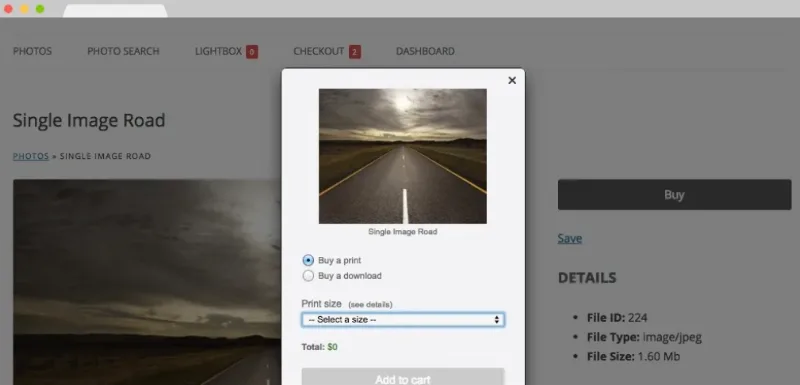
Task: Click the dark Buy button on page
Action: point(674,194)
